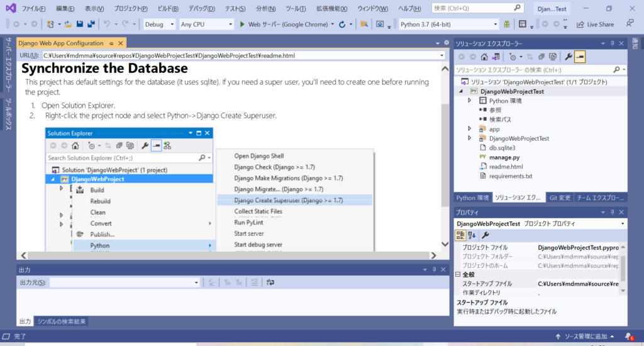The image size is (644, 346).
Task: Collapse the DjangoWebProjectTest project node
Action: tap(461, 91)
